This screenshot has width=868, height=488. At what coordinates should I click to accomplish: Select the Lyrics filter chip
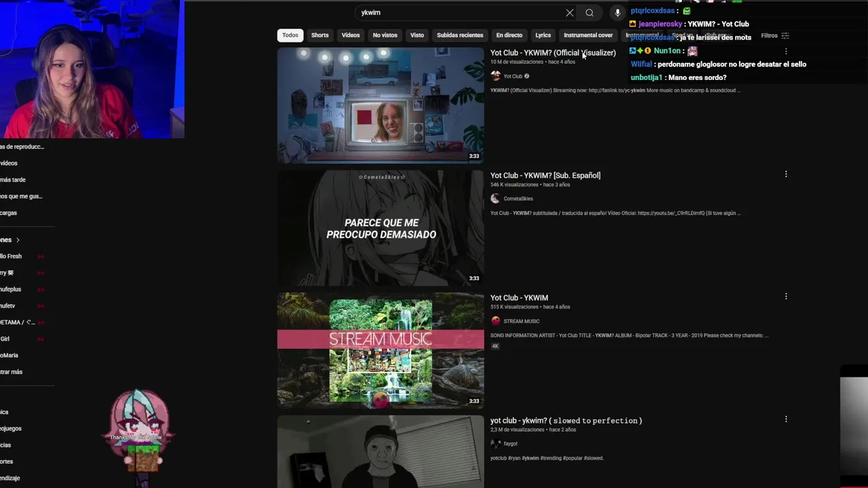[x=543, y=35]
